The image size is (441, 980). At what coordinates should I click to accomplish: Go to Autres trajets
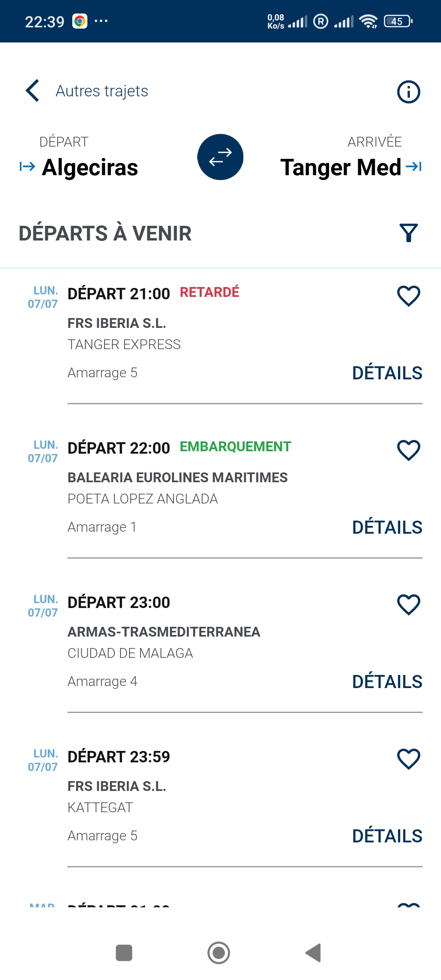coord(102,91)
